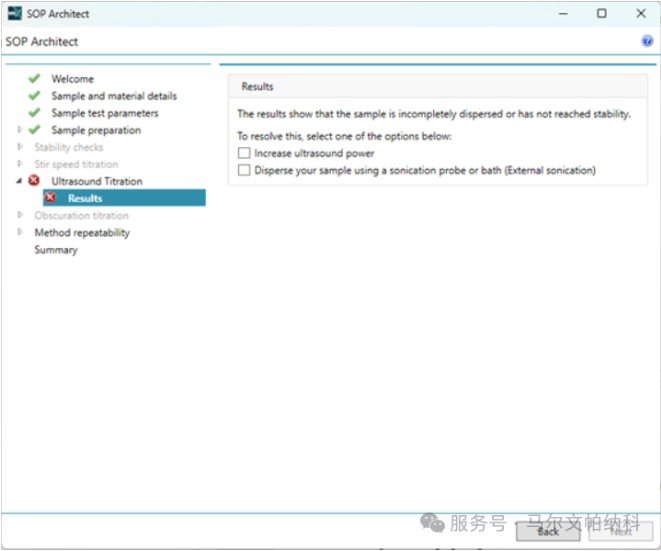Check the External sonication probe or bath option
661x551 pixels.
(x=244, y=171)
